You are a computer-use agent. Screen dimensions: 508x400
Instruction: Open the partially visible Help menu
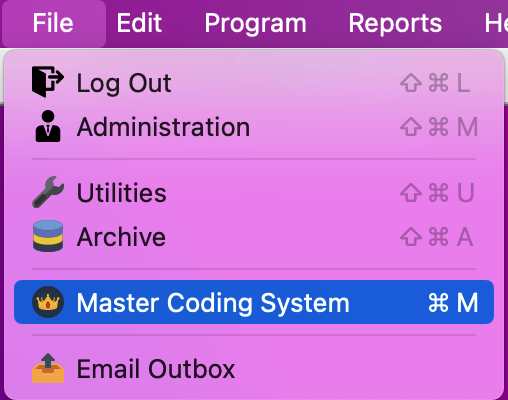[496, 23]
